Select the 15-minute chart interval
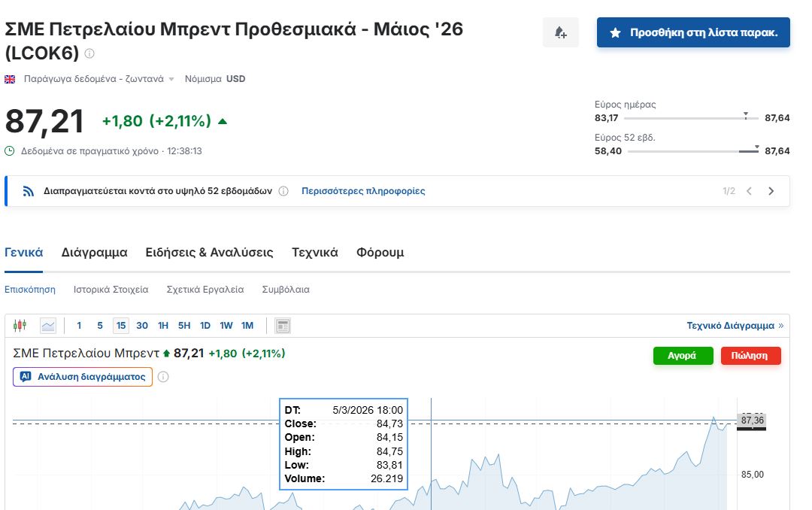812x510 pixels. point(121,326)
